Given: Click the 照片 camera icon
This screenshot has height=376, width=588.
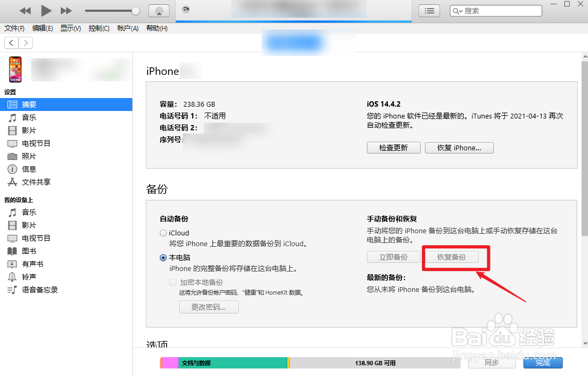Looking at the screenshot, I should [12, 156].
